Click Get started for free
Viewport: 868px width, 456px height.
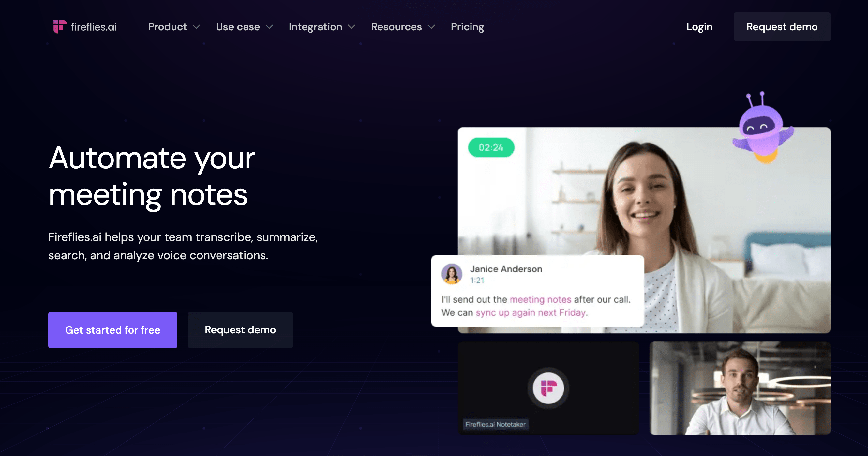pyautogui.click(x=112, y=330)
